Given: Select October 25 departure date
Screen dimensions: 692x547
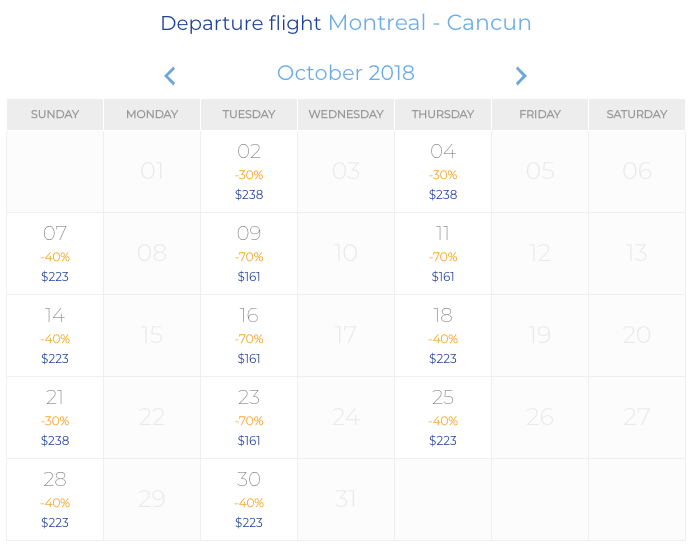Looking at the screenshot, I should coord(443,418).
